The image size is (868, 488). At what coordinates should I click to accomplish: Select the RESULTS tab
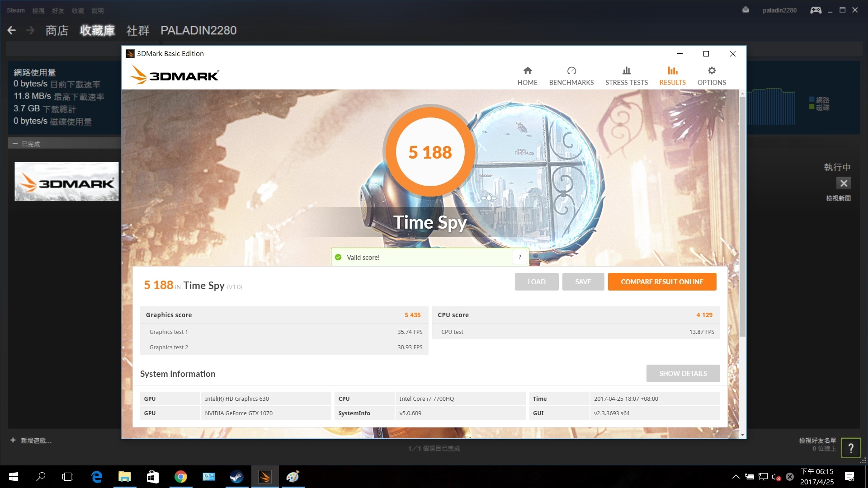[672, 76]
